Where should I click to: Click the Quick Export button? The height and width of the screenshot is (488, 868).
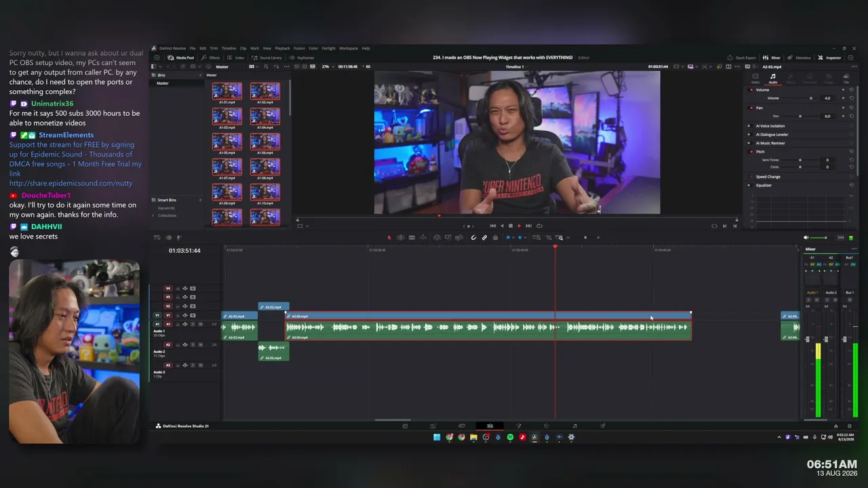pos(742,58)
